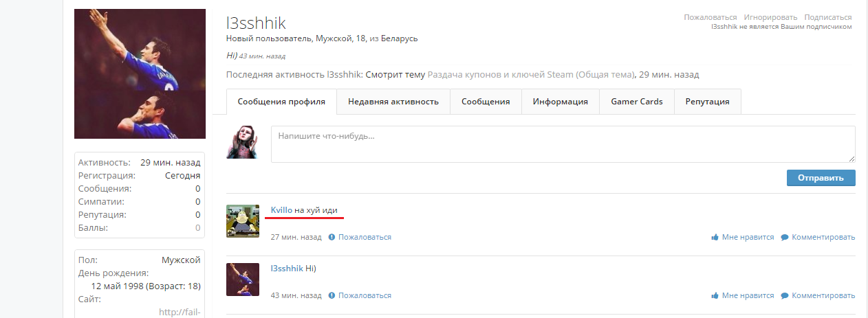Open the Gamer Cards tab
This screenshot has height=318, width=868.
pos(637,101)
